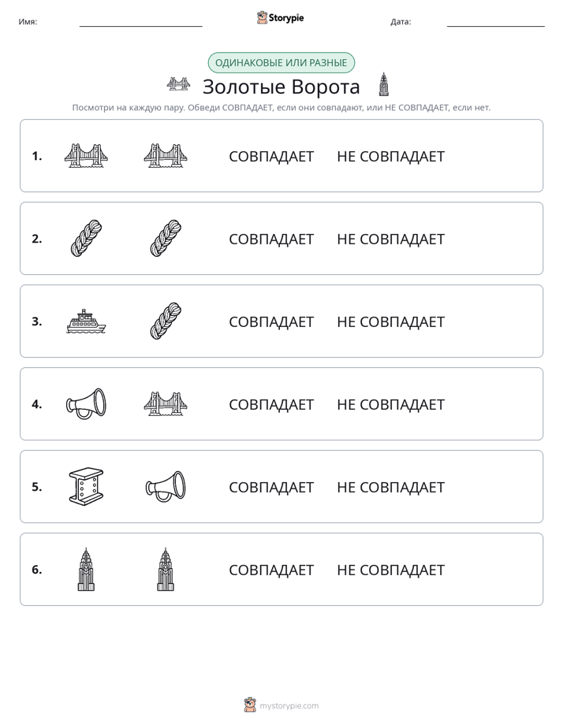Viewport: 563px width, 728px height.
Task: Click the first bridge icon in row 1
Action: coord(86,155)
